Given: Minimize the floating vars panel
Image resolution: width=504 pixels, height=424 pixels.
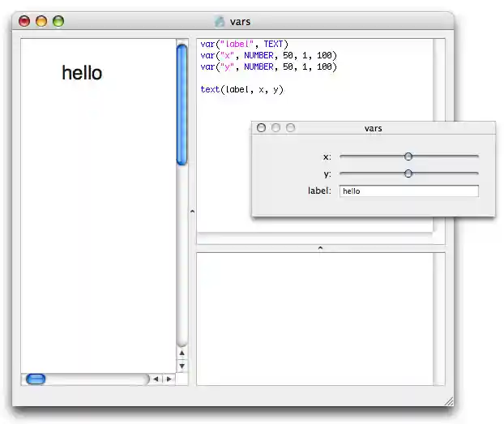Looking at the screenshot, I should point(275,128).
